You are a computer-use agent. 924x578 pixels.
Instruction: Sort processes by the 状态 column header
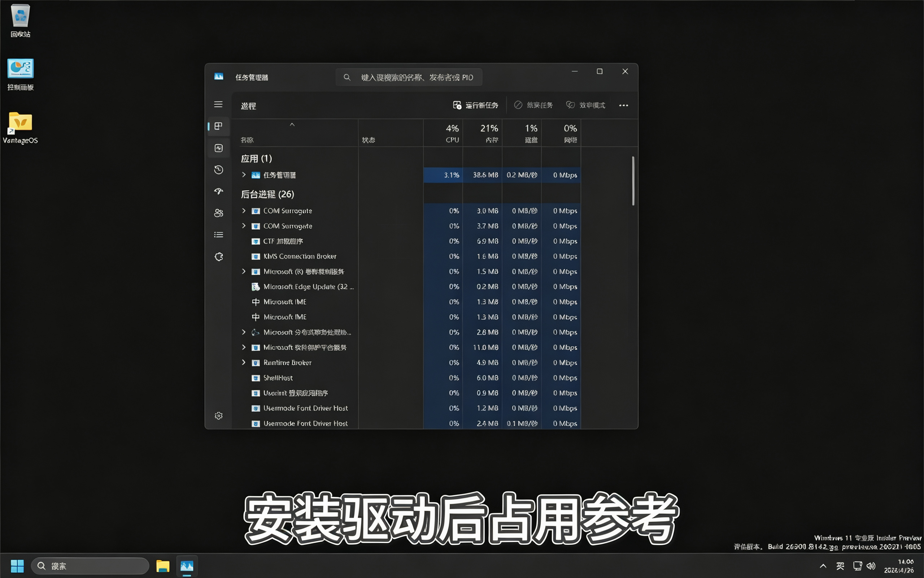tap(391, 133)
